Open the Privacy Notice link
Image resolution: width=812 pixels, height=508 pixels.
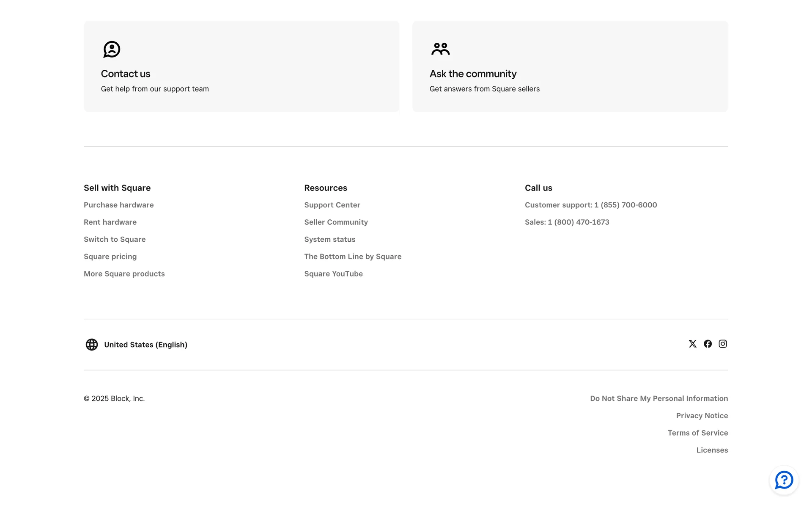click(702, 416)
